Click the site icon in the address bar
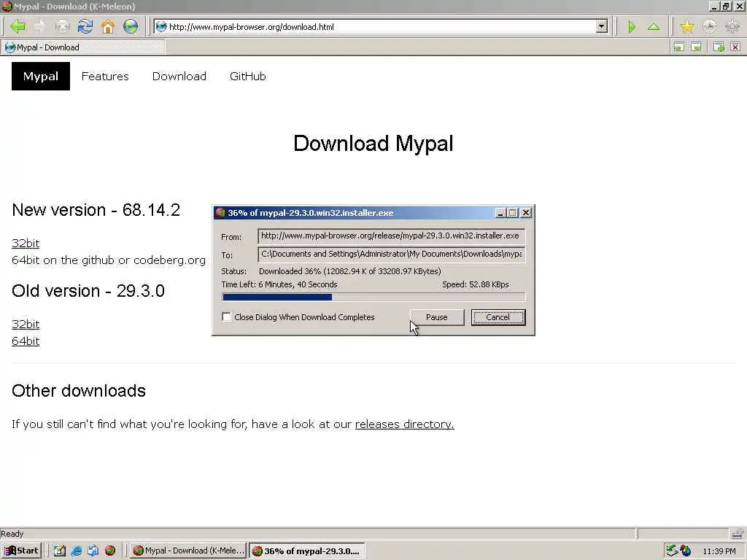Viewport: 747px width, 560px height. pyautogui.click(x=161, y=27)
